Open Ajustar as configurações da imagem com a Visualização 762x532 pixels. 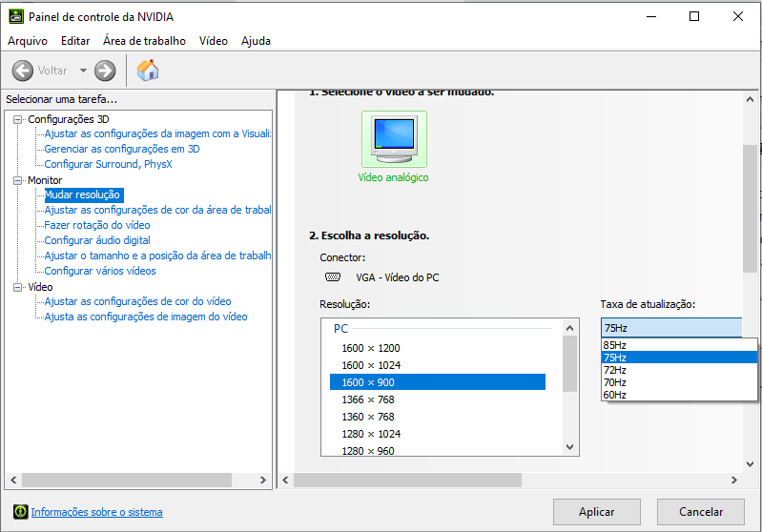coord(157,133)
